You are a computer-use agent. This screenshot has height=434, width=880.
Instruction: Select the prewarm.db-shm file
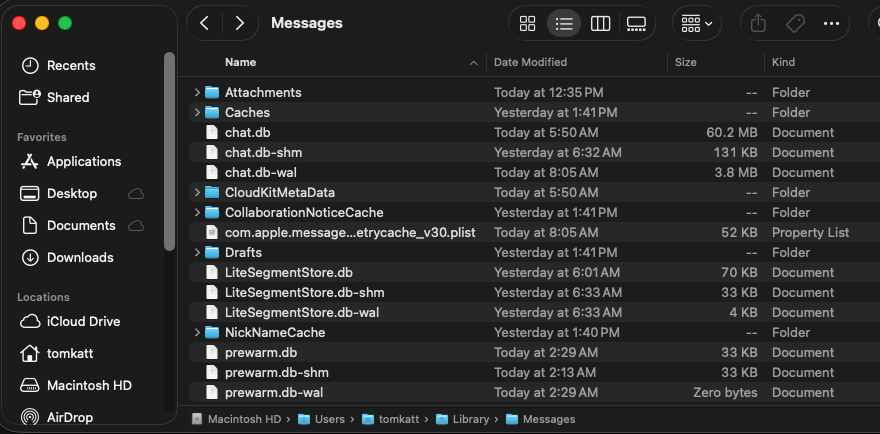tap(277, 373)
